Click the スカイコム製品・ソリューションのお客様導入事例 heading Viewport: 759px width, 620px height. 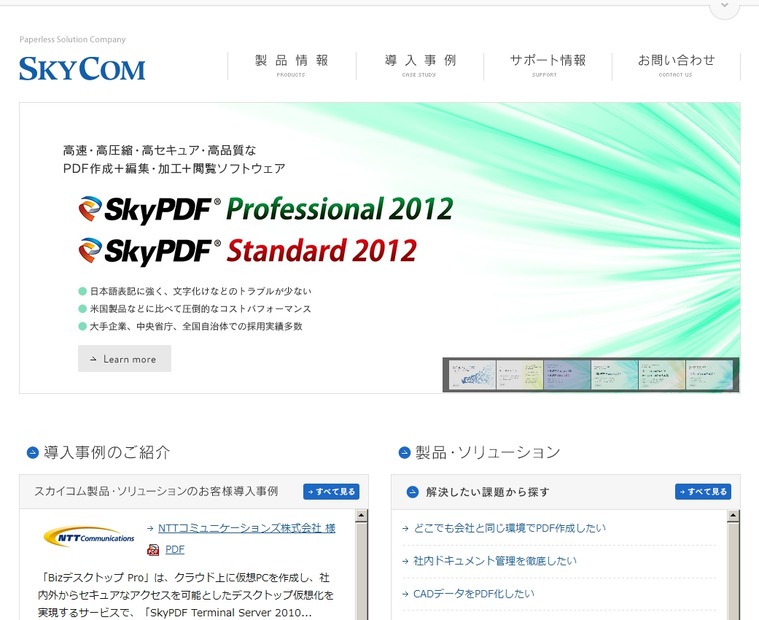[x=156, y=491]
